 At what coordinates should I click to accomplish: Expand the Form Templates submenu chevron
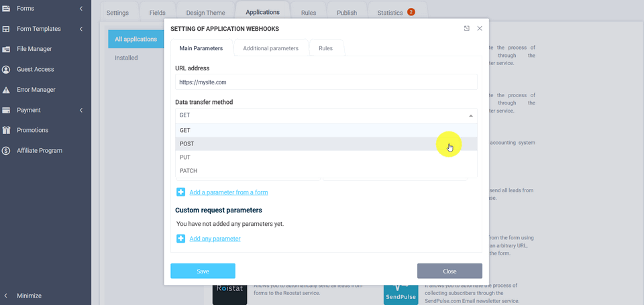81,29
